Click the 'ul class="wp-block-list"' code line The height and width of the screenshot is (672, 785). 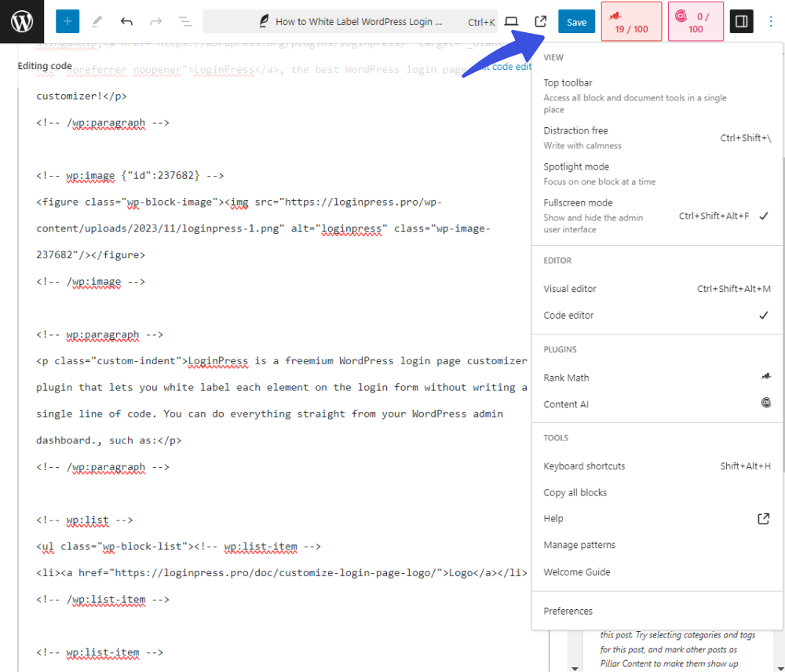pos(178,546)
